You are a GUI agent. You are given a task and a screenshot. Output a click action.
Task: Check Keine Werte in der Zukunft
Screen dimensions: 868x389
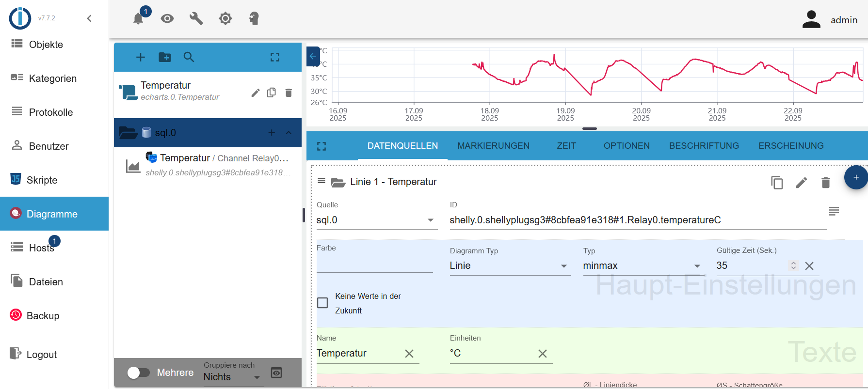pos(322,303)
